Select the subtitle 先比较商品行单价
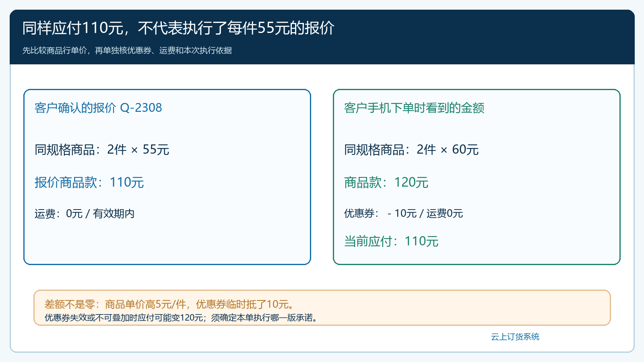This screenshot has width=644, height=362. [x=127, y=50]
